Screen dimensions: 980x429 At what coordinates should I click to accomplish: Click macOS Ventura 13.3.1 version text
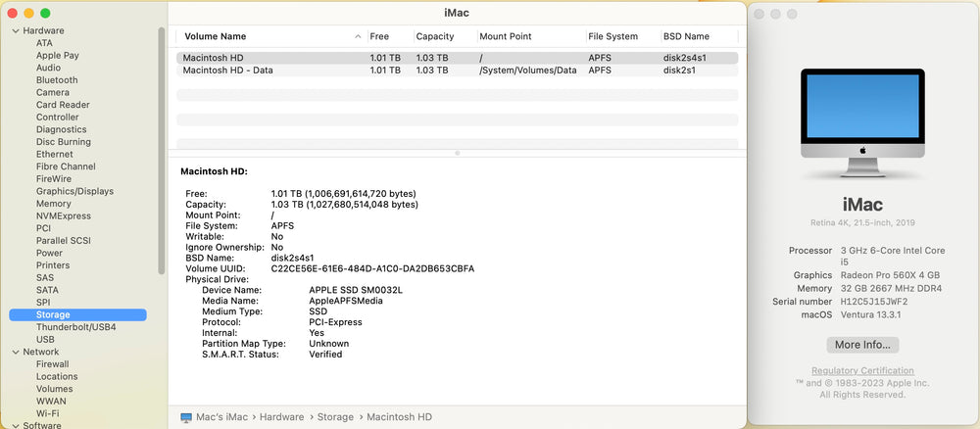tap(872, 314)
